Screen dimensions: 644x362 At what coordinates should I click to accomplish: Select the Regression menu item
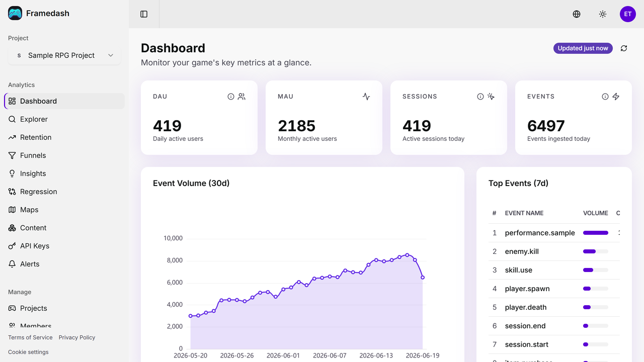click(x=64, y=192)
